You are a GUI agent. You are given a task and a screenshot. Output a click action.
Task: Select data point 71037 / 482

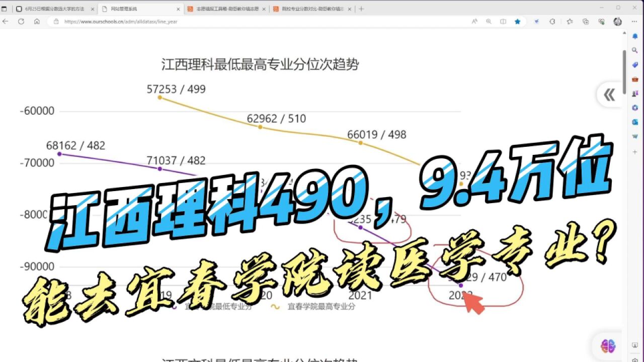160,168
